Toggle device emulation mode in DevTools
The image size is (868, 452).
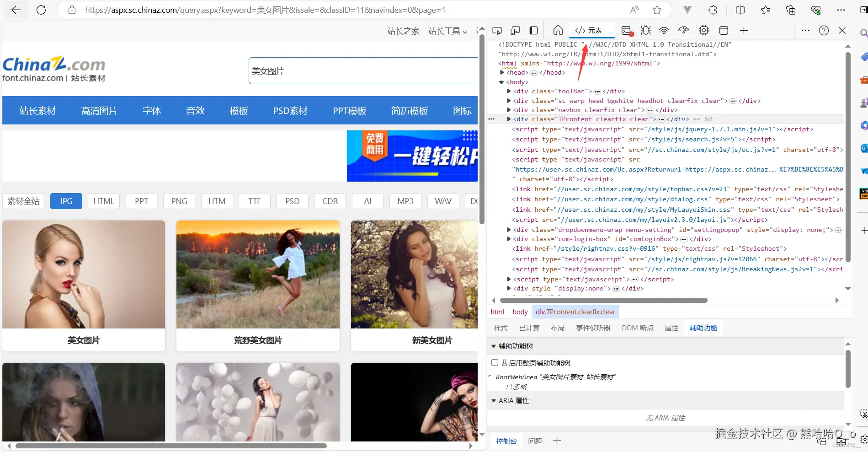point(515,30)
